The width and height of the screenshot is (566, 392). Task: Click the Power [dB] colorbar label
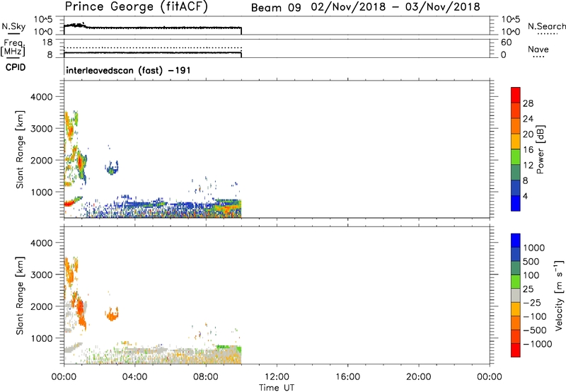point(540,149)
